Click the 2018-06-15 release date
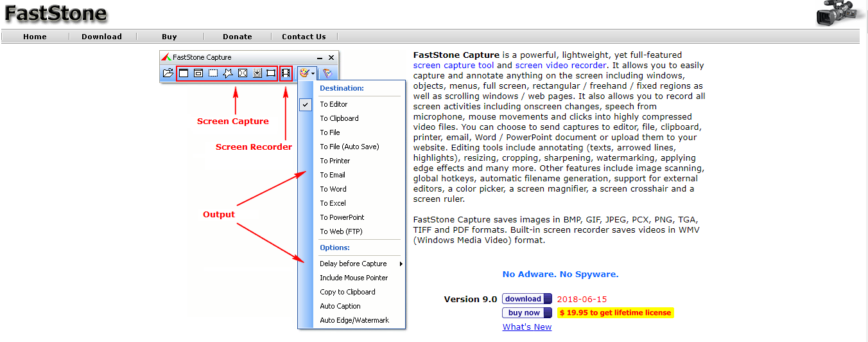 582,299
